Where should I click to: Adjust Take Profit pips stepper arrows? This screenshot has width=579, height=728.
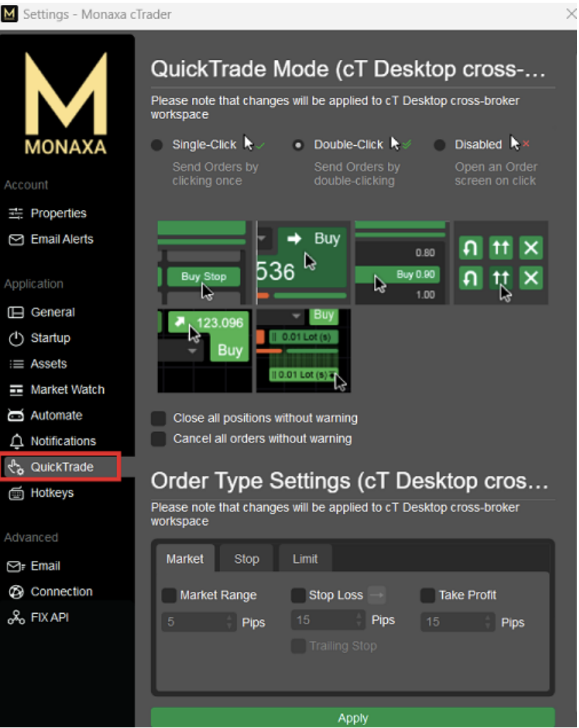[x=488, y=622]
